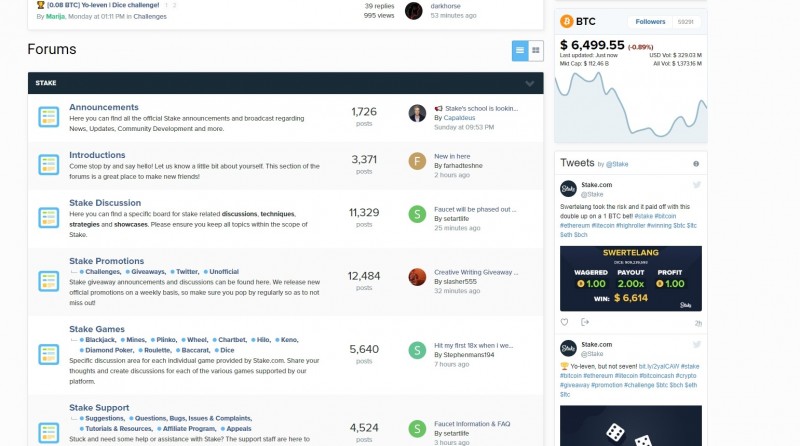Open the Affiliate Program subforum
Image resolution: width=800 pixels, height=446 pixels.
pyautogui.click(x=189, y=429)
